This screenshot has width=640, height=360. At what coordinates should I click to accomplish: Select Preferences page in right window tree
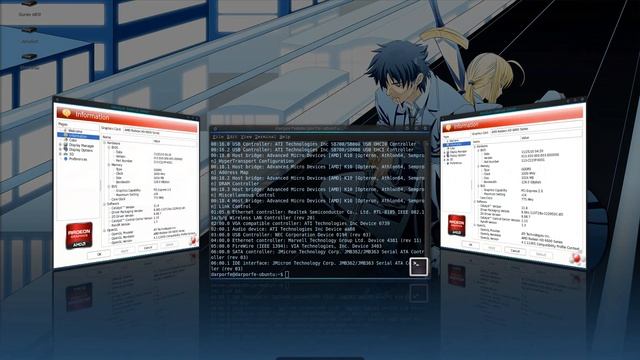(x=456, y=163)
